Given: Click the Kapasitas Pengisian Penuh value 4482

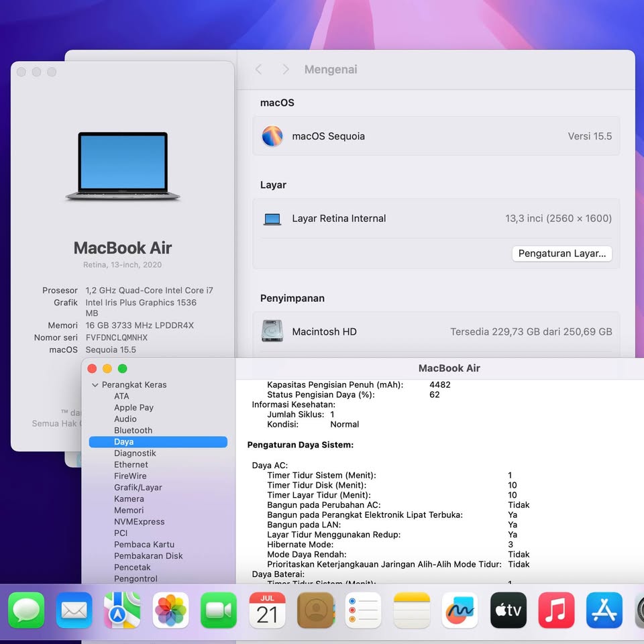Looking at the screenshot, I should tap(440, 385).
